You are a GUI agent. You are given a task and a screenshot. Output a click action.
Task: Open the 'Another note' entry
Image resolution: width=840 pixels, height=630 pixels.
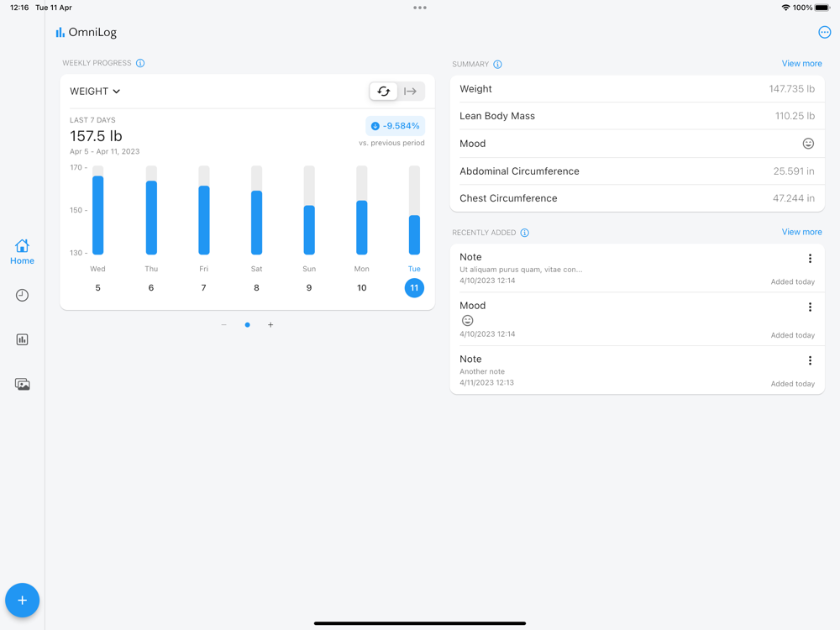[637, 370]
